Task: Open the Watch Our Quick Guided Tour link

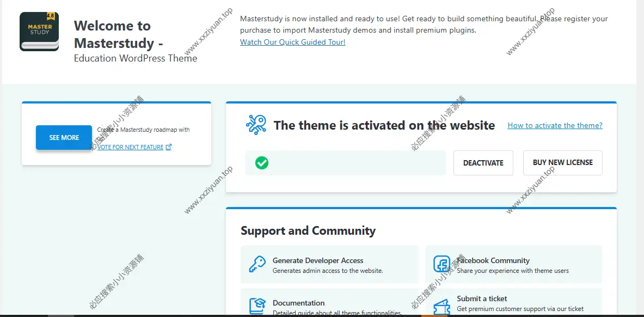Action: tap(292, 42)
